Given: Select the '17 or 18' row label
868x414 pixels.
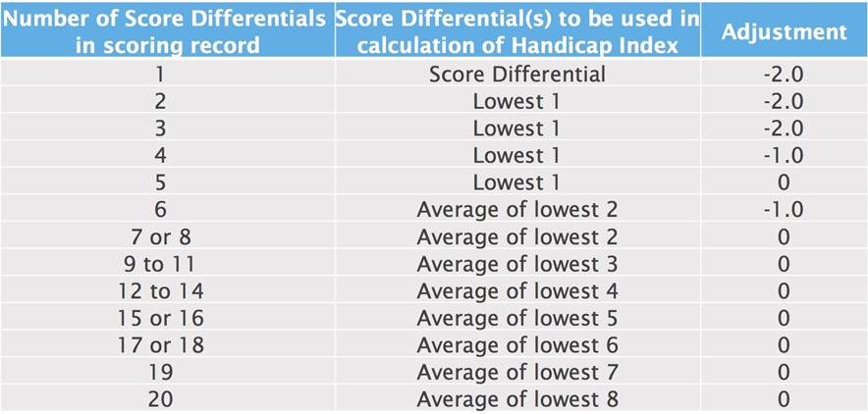Looking at the screenshot, I should click(160, 346).
